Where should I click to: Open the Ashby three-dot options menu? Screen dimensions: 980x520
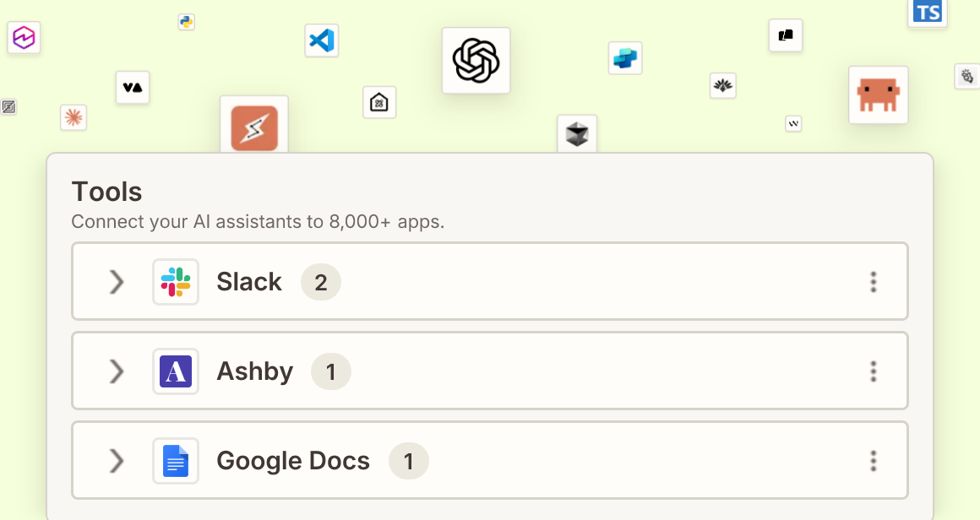click(873, 371)
